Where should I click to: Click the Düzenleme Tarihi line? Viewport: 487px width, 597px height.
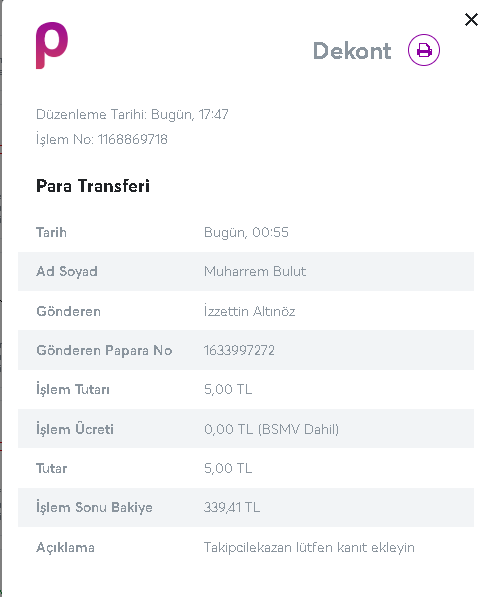[132, 114]
